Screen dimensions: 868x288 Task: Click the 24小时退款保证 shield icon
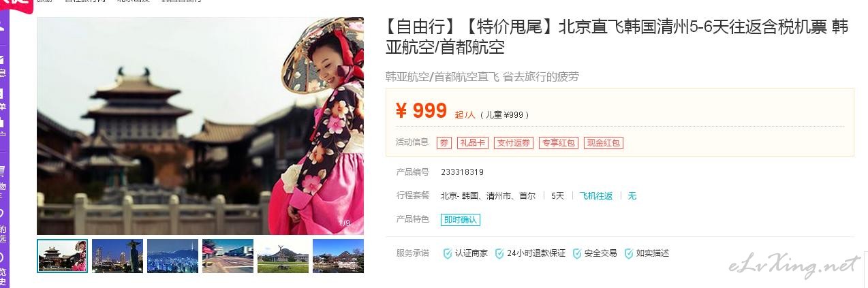click(x=499, y=253)
